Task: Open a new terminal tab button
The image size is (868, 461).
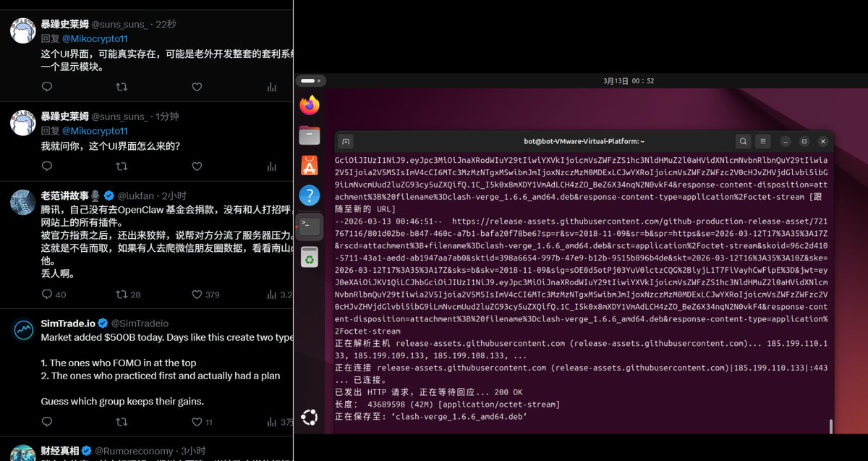Action: coord(346,141)
